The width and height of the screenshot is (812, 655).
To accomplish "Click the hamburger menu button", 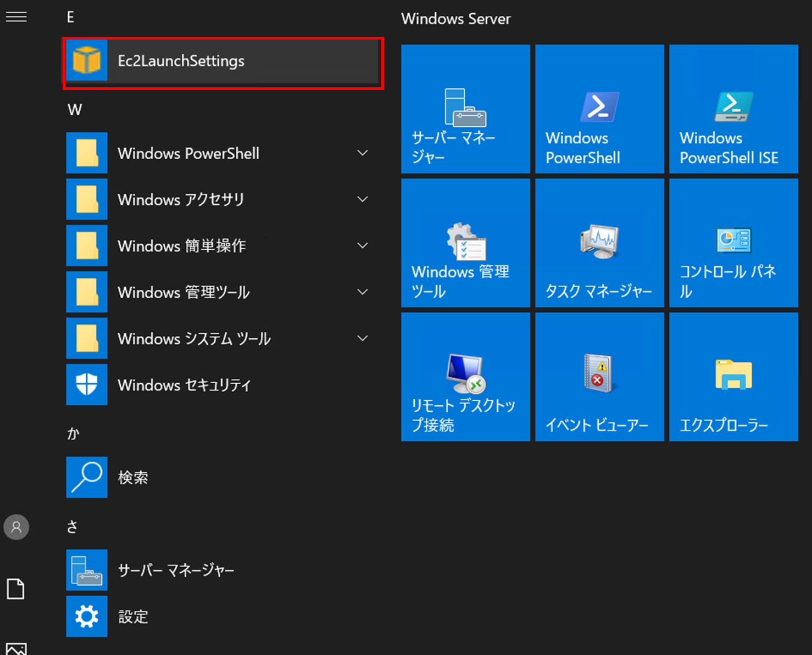I will pos(16,17).
